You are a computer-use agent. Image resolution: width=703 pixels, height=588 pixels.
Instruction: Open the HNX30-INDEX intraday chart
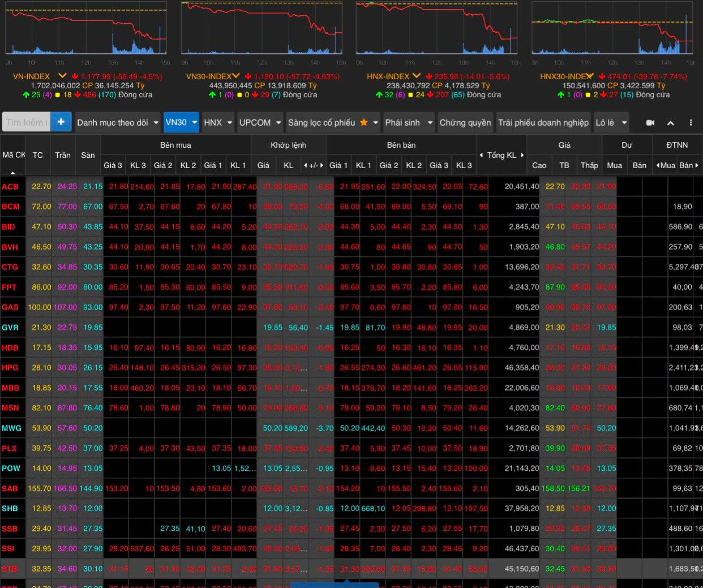point(612,28)
